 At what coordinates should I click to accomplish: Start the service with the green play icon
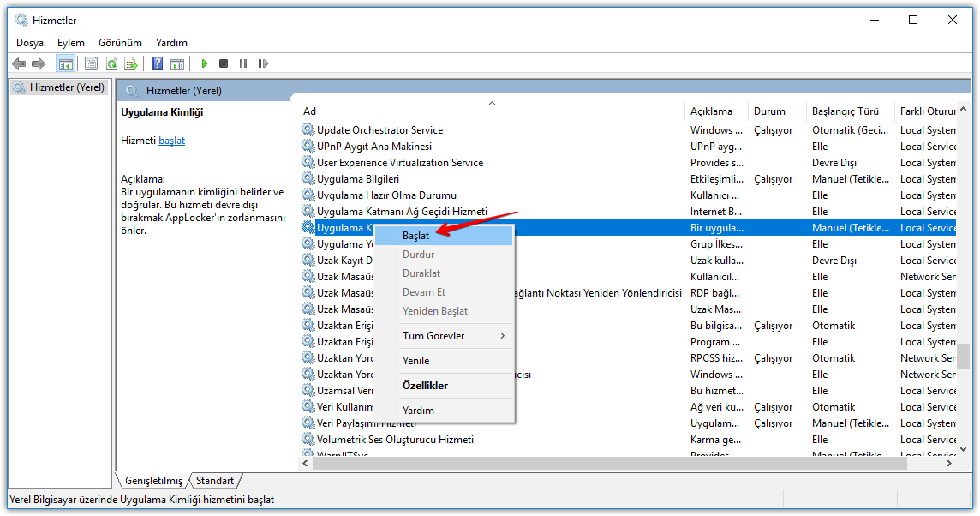(204, 63)
